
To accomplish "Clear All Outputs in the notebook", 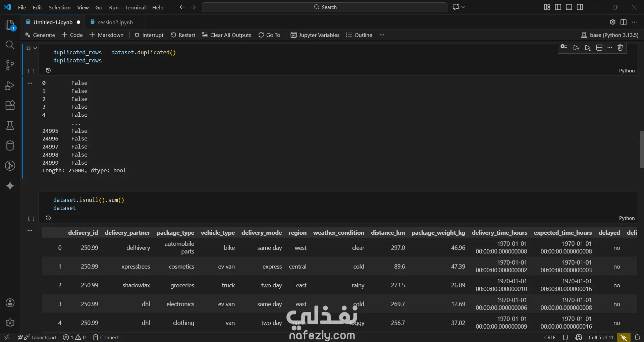I will 226,35.
